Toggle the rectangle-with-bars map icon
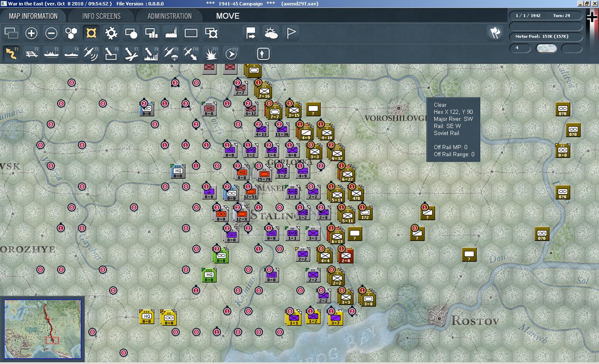 [151, 33]
